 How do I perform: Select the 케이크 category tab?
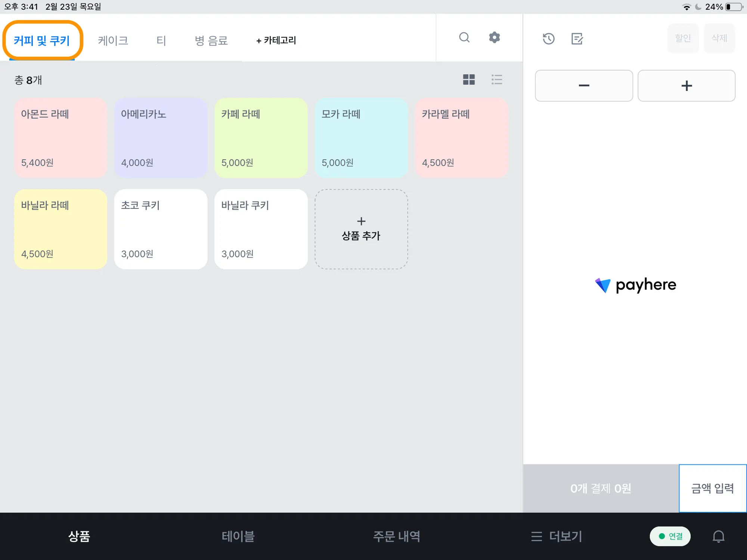pyautogui.click(x=113, y=40)
